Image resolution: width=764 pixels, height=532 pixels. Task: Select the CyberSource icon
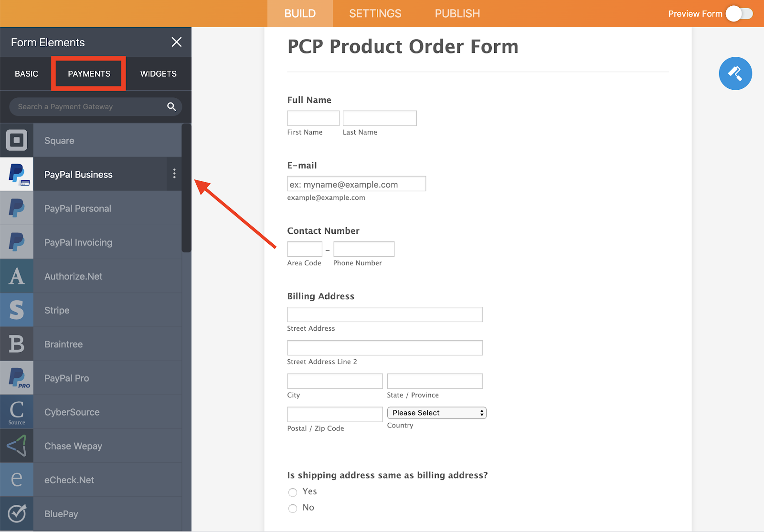click(x=17, y=412)
